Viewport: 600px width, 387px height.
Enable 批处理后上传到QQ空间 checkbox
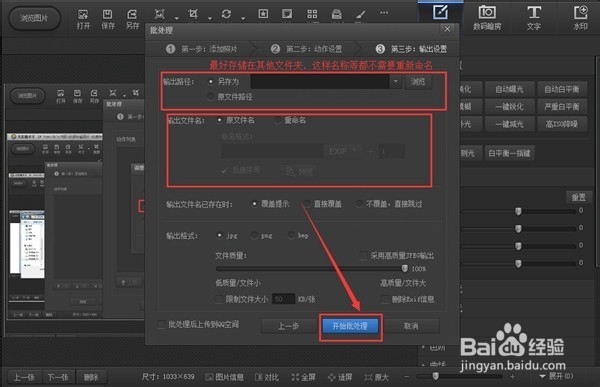pos(161,325)
